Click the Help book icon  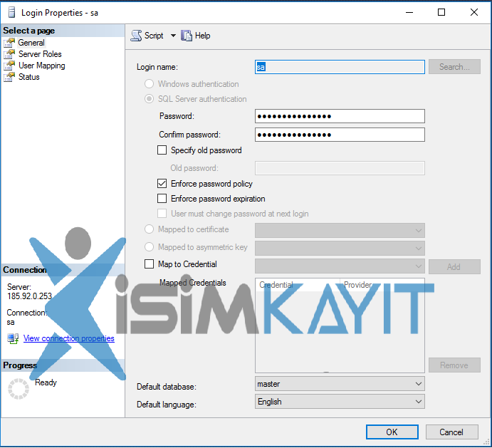187,36
